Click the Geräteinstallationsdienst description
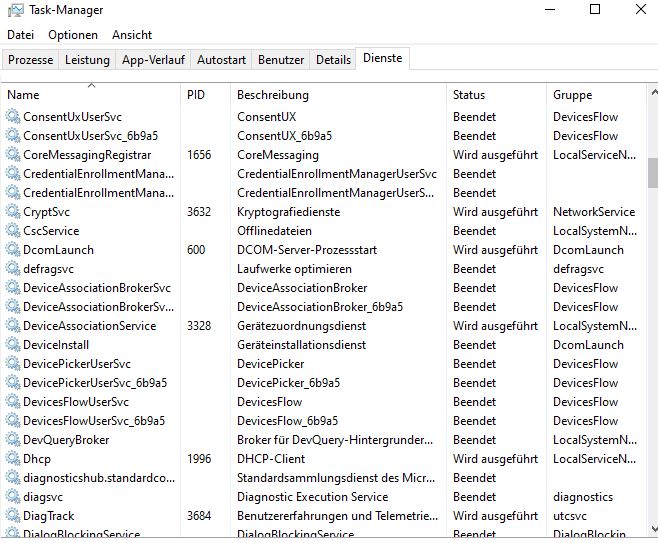Image resolution: width=658 pixels, height=543 pixels. [x=301, y=345]
